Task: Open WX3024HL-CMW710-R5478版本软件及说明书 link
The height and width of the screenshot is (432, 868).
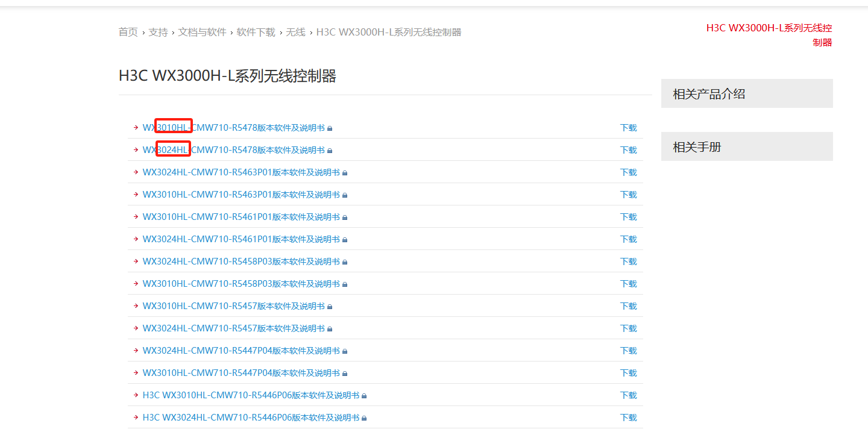Action: [234, 150]
